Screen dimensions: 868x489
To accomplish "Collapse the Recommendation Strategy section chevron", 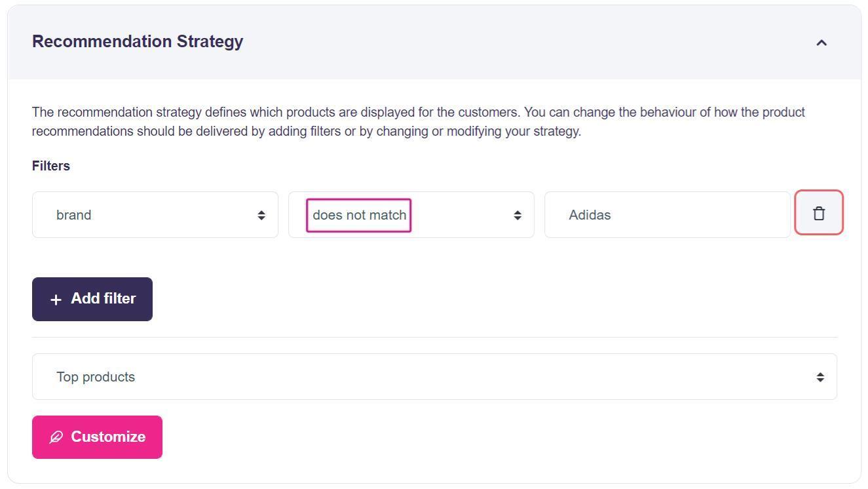I will [x=821, y=43].
